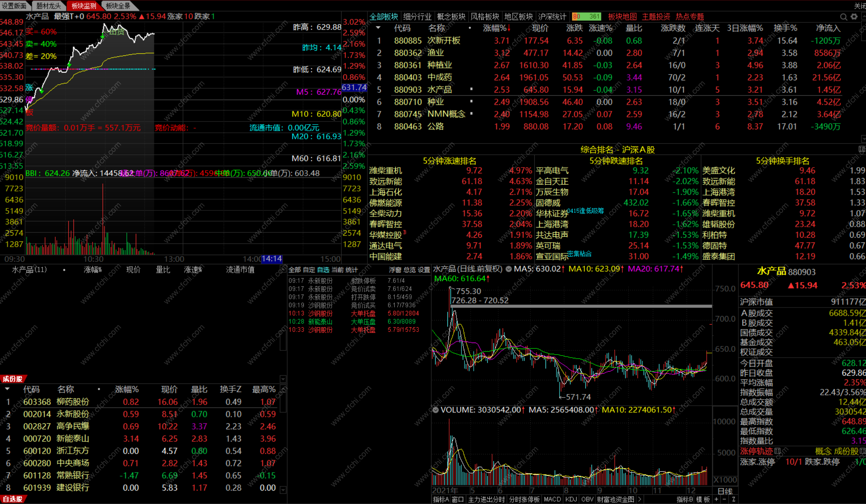Click the small icon after 涨停轨迹 label
The image size is (866, 504).
pos(778,451)
